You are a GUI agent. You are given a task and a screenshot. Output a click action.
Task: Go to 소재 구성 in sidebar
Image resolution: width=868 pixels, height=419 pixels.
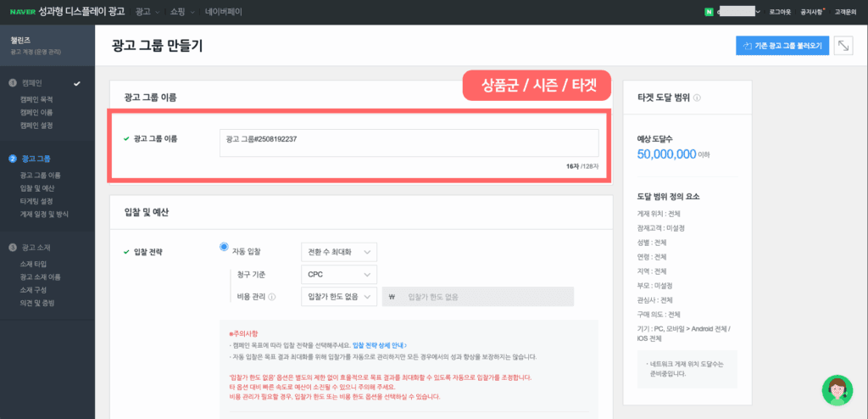33,290
